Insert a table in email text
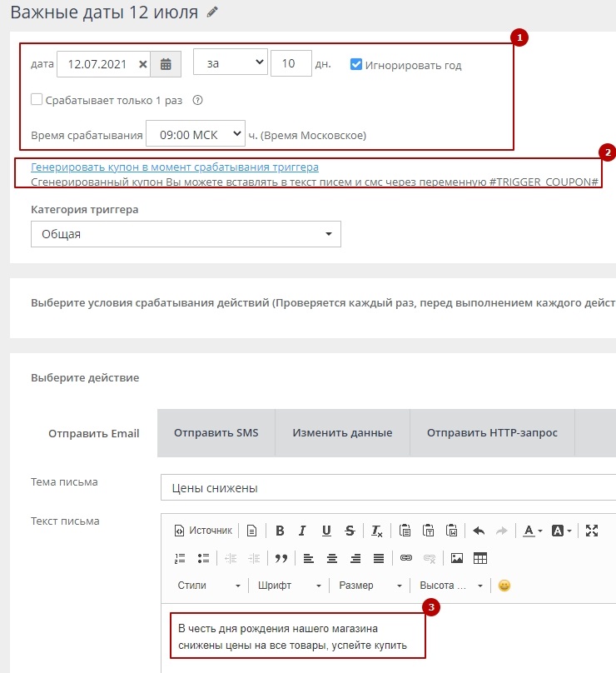The image size is (616, 673). (x=479, y=558)
